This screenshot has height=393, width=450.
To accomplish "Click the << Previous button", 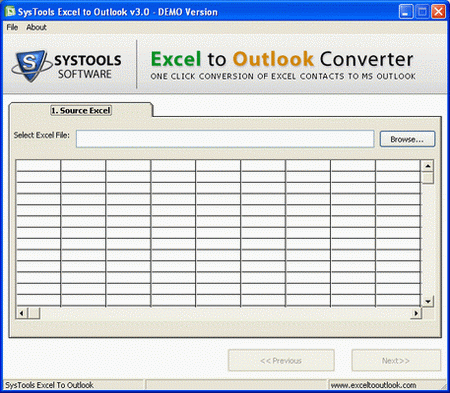I will click(281, 360).
